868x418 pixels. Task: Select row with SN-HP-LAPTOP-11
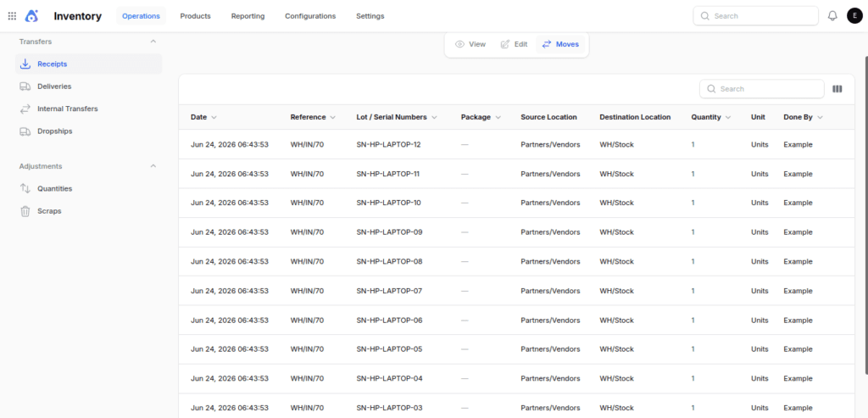516,174
